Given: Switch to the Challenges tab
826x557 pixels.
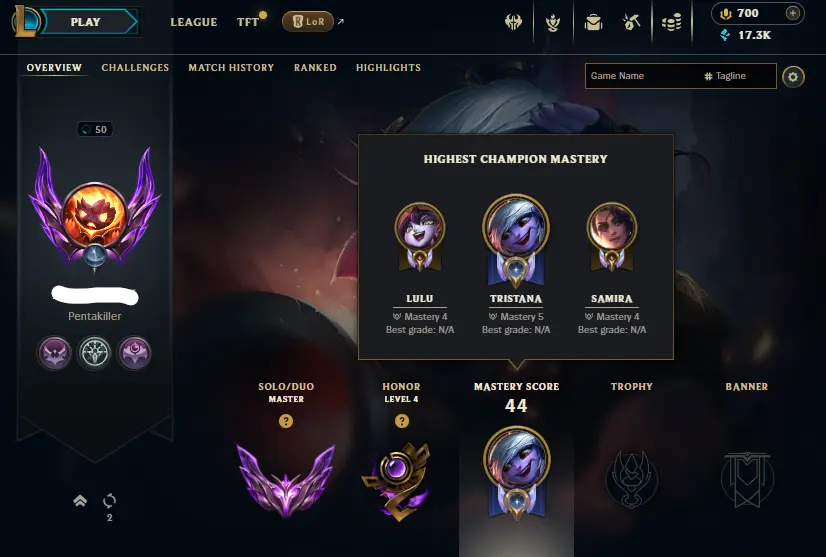Looking at the screenshot, I should tap(135, 67).
